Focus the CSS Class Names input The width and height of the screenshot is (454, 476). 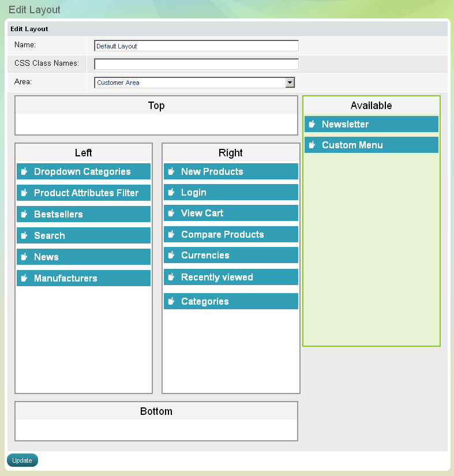click(196, 64)
